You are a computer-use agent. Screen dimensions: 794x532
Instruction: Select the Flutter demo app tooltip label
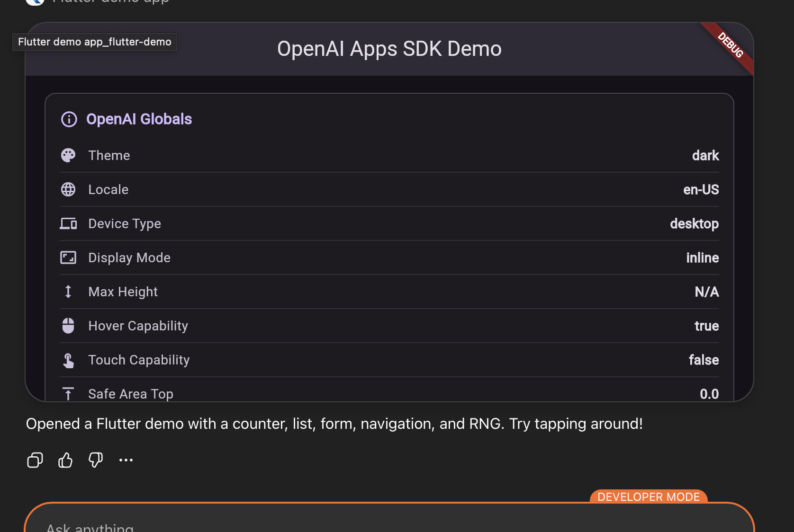click(x=94, y=42)
